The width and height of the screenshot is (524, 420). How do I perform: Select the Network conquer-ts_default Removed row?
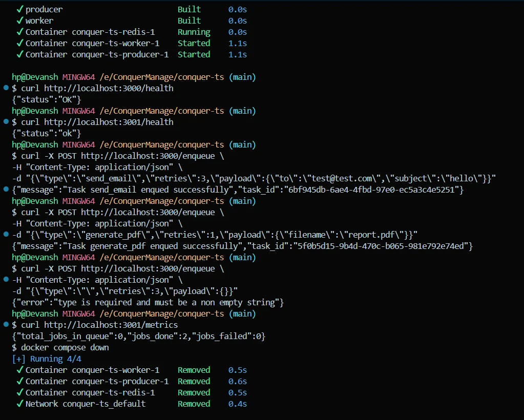click(132, 404)
